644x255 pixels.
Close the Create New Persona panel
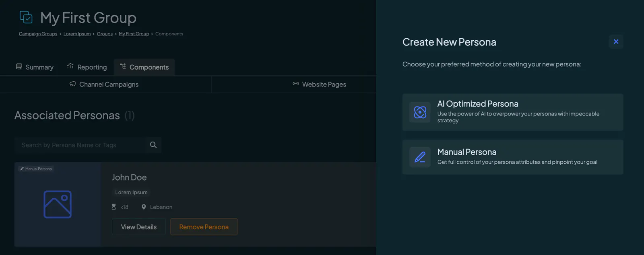tap(616, 41)
